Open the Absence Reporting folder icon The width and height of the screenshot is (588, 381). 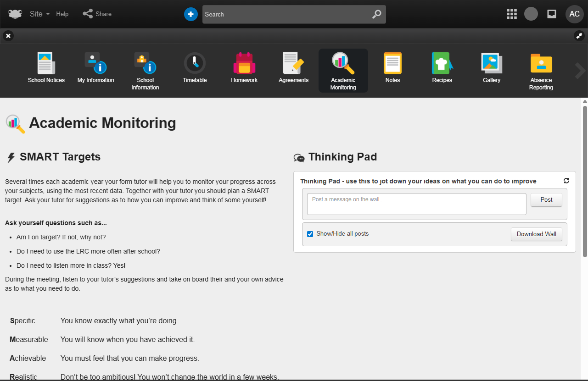pos(541,64)
